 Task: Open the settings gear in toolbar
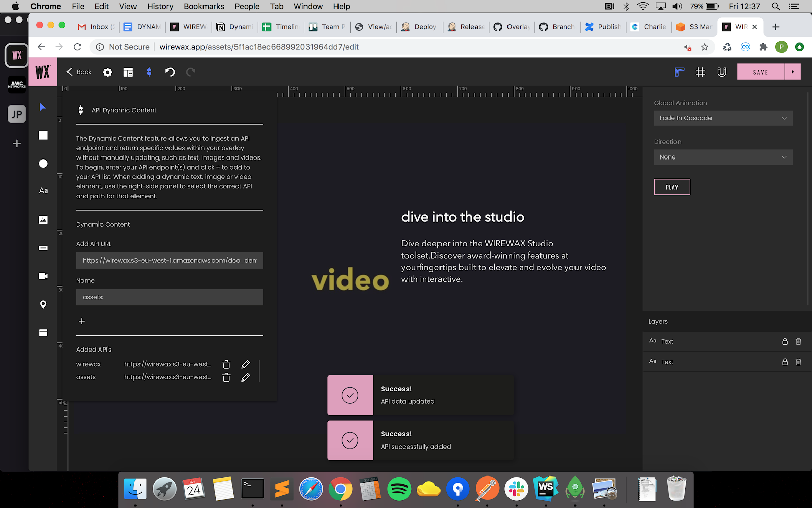pos(107,72)
